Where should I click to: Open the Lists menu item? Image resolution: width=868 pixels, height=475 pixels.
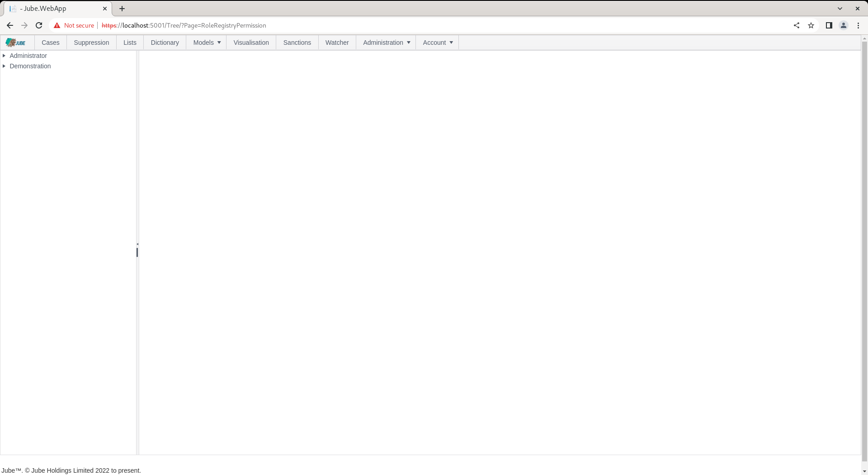(x=130, y=43)
